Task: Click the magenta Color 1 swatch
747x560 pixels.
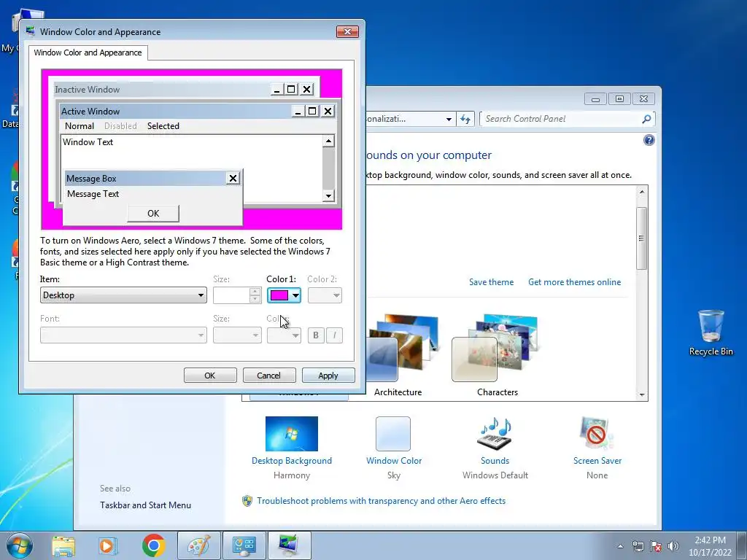Action: (279, 295)
